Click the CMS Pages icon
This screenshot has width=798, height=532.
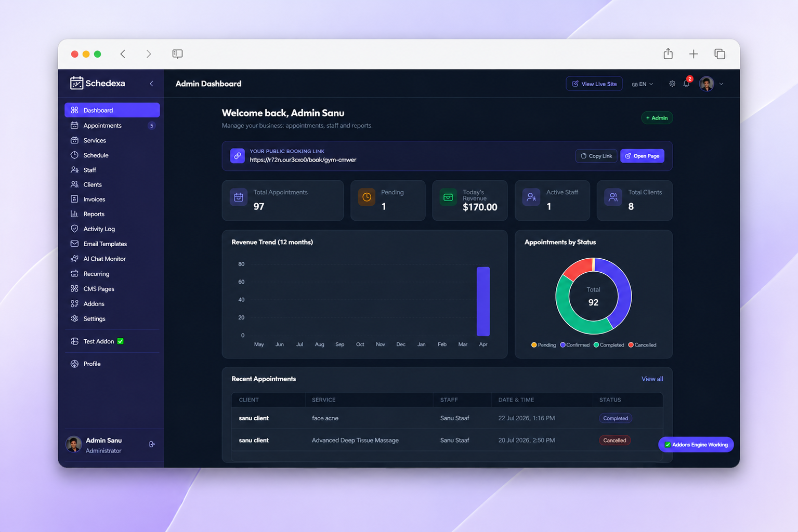pyautogui.click(x=74, y=288)
